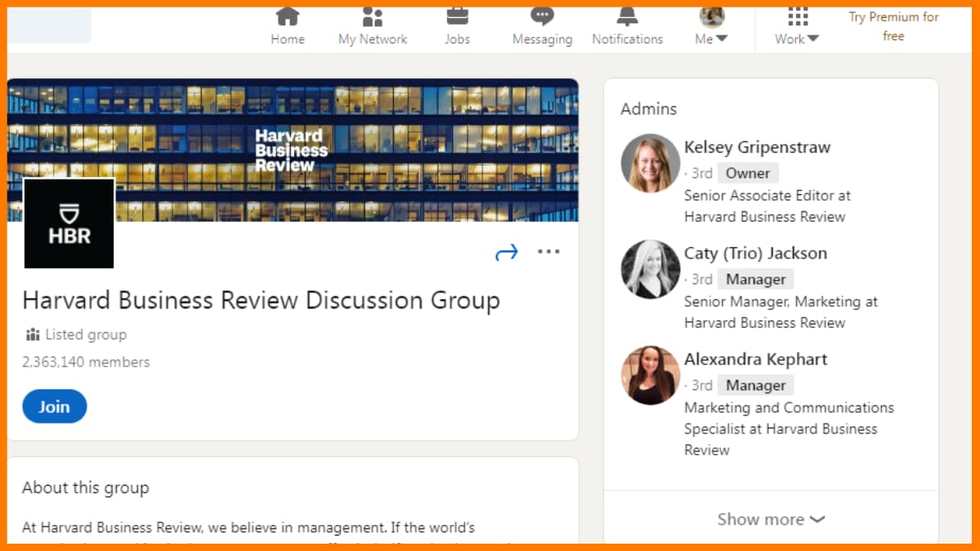980x551 pixels.
Task: Click the group cover banner image
Action: pyautogui.click(x=293, y=150)
